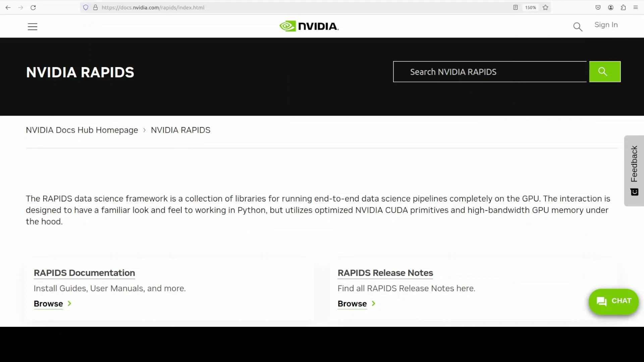Open Firefox browser extensions icon
644x362 pixels.
(623, 7)
